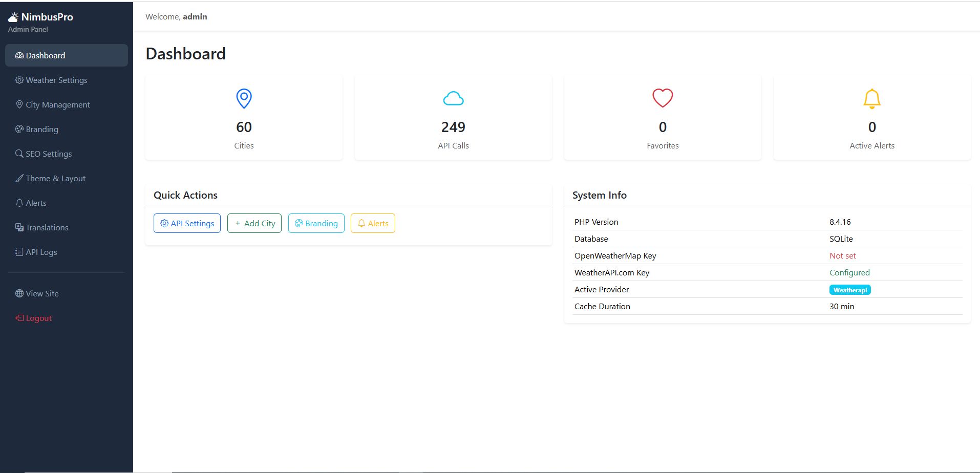The width and height of the screenshot is (980, 473).
Task: Click the 'OpenWeatherMap Key' label
Action: coord(615,255)
